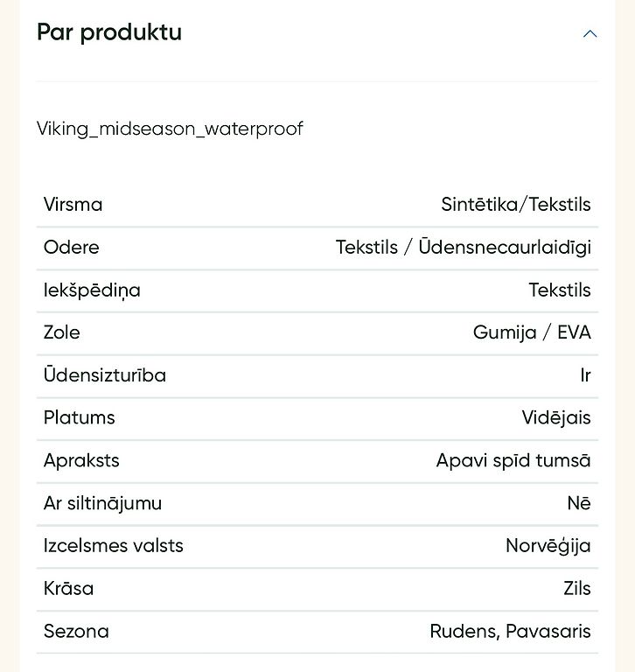Click the Par produktu heading
The image size is (635, 672).
(x=109, y=32)
